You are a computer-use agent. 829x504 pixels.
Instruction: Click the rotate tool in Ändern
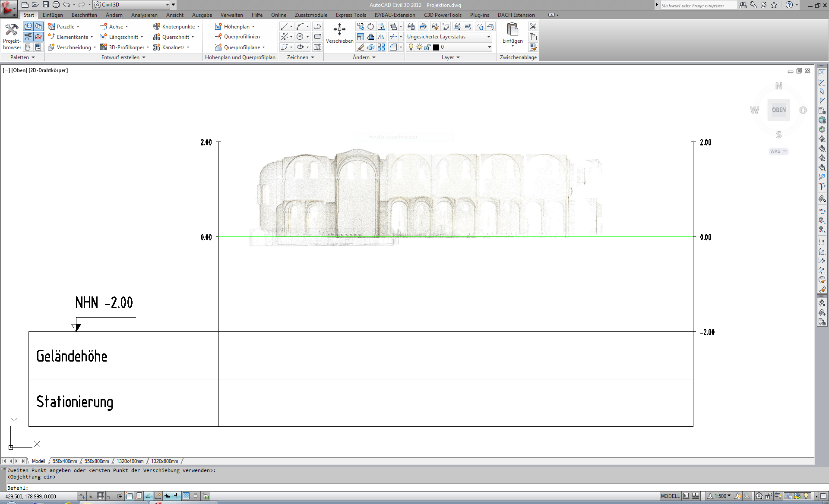point(370,26)
